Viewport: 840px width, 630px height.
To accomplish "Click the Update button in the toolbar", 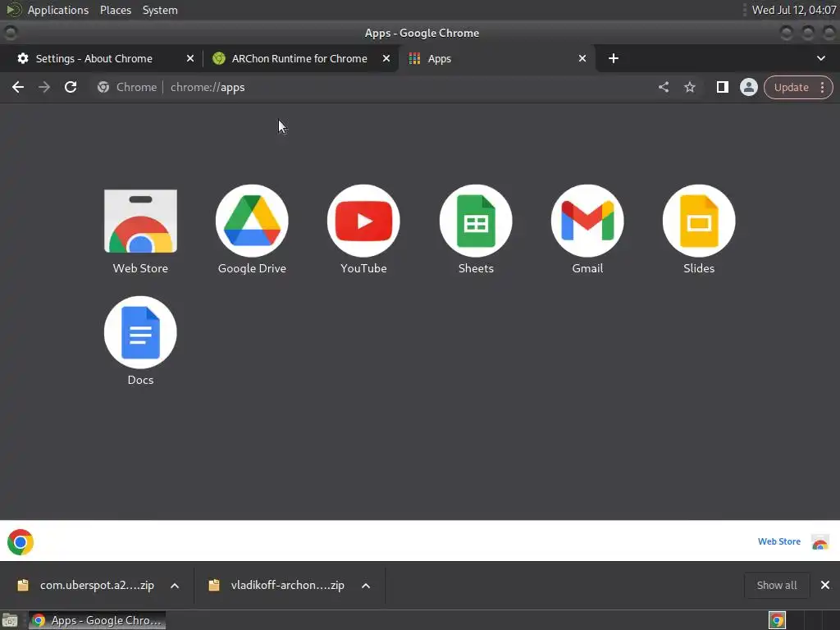I will (x=791, y=87).
